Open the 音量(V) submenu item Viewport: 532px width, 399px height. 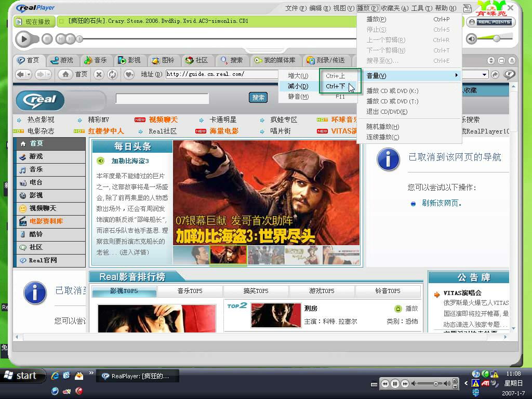(409, 76)
